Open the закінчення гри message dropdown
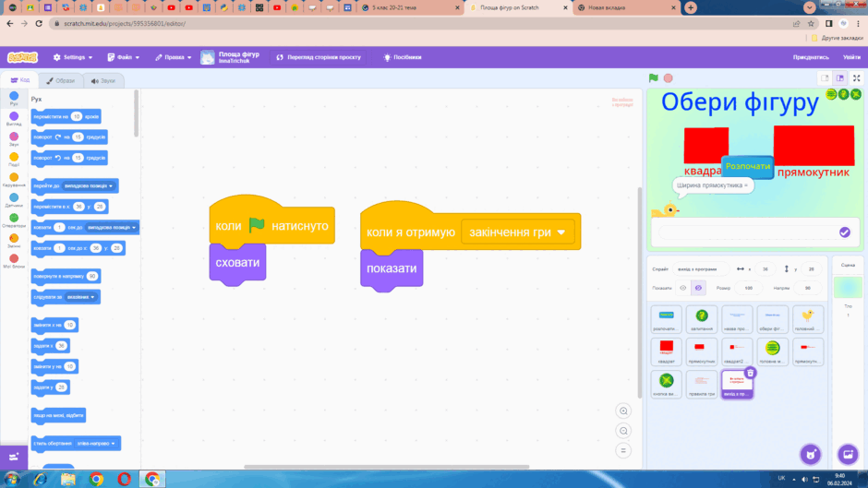Screen dimensions: 868x488 point(561,232)
